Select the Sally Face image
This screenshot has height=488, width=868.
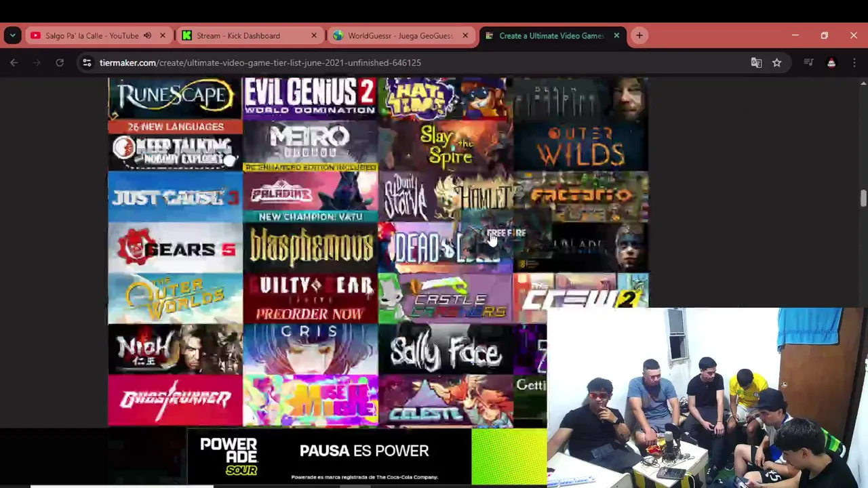coord(445,349)
